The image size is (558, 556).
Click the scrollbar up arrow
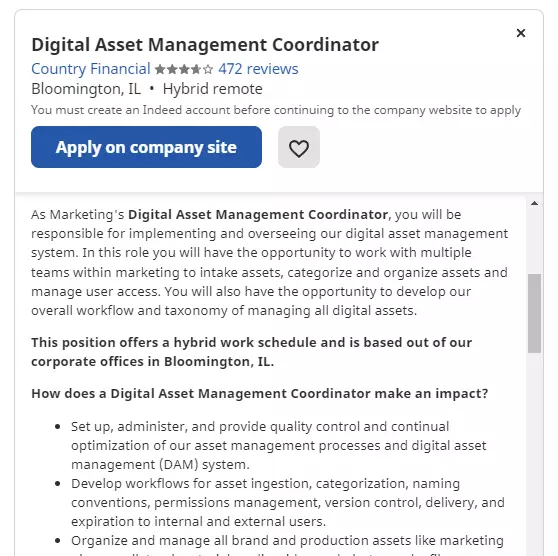click(x=534, y=203)
